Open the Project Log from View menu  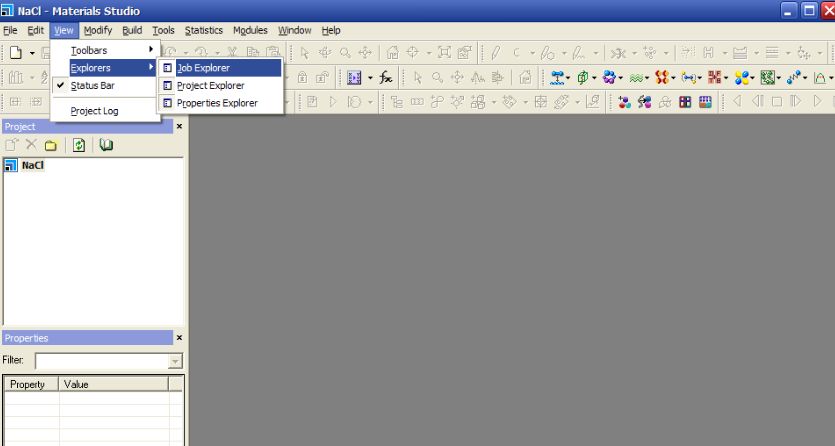[94, 111]
